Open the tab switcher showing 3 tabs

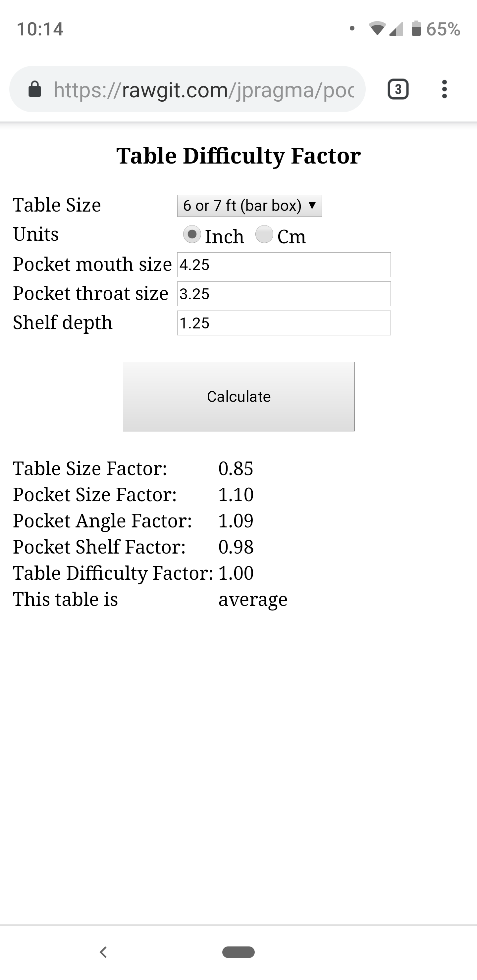point(398,89)
